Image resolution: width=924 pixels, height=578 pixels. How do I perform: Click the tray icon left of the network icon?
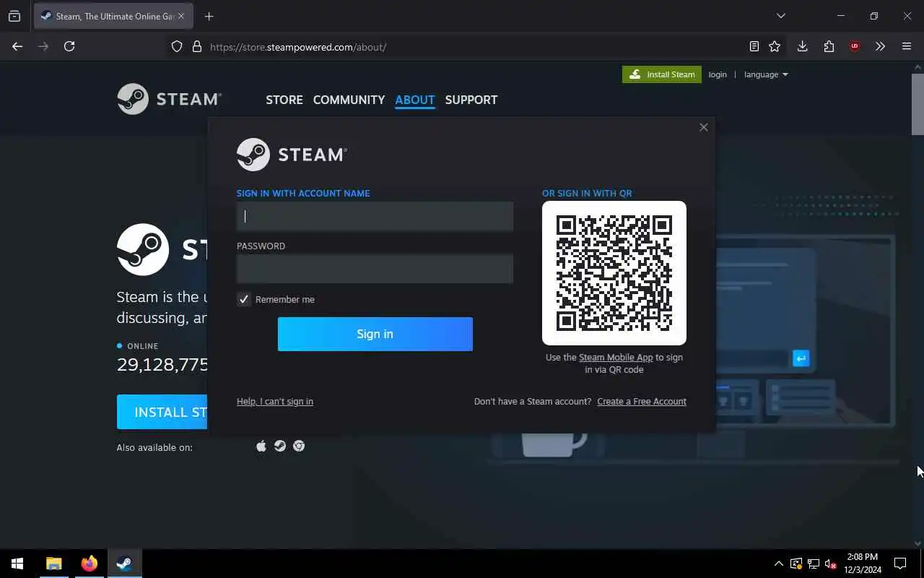click(x=796, y=564)
